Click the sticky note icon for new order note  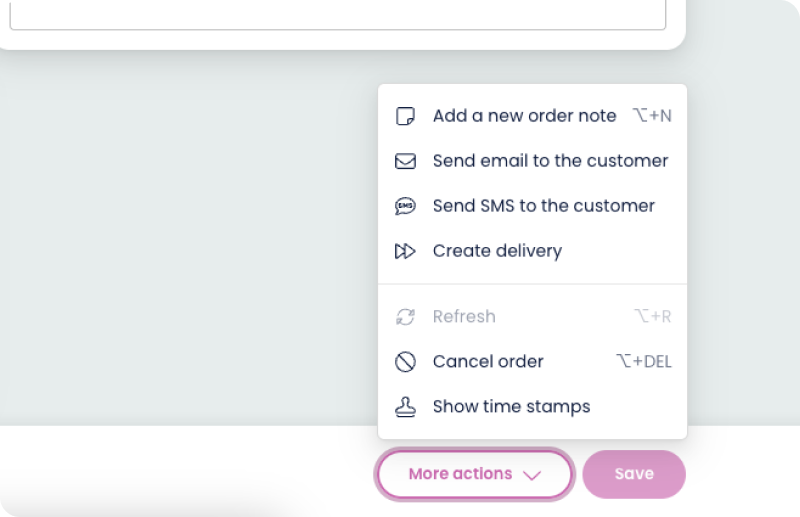click(405, 116)
